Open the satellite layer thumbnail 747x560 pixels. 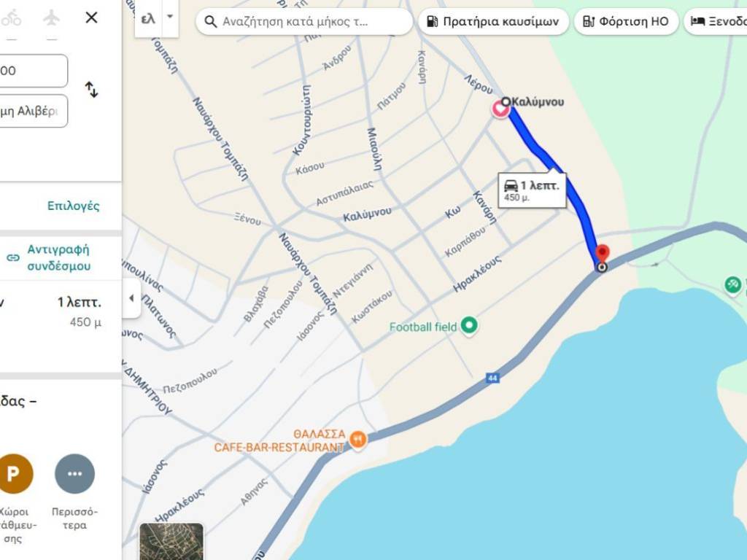[x=171, y=542]
